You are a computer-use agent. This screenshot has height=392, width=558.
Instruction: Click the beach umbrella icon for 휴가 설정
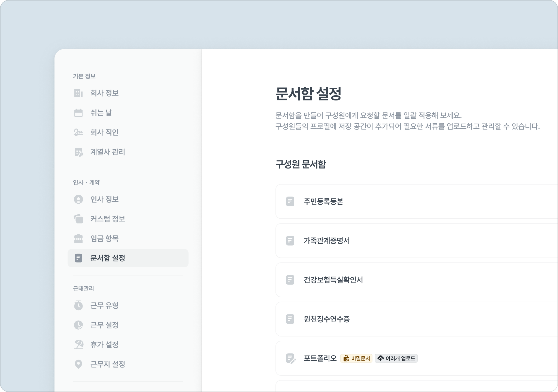pyautogui.click(x=78, y=345)
